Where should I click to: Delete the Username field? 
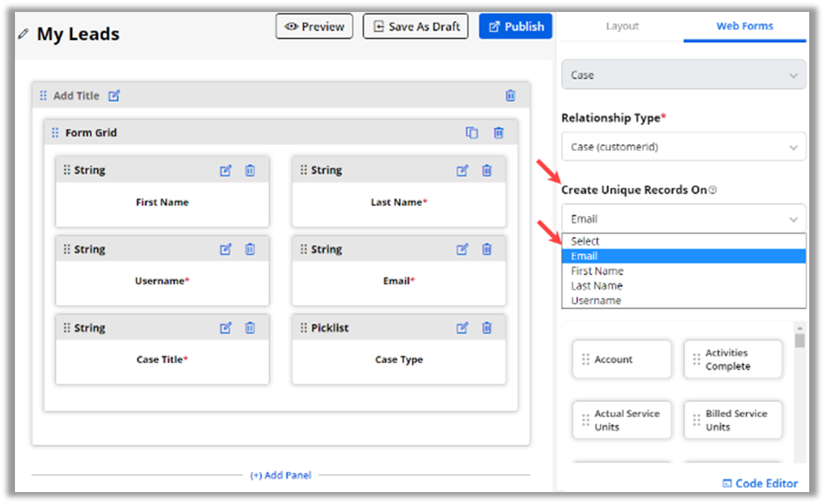[x=250, y=249]
